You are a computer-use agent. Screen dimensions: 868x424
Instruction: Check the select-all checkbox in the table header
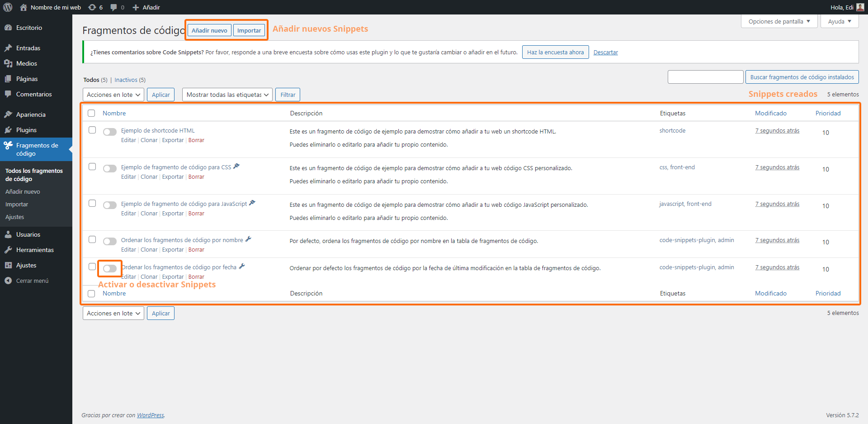pyautogui.click(x=91, y=113)
